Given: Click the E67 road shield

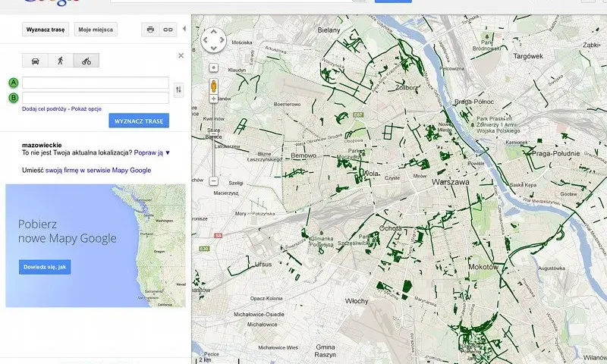Looking at the screenshot, I should [x=358, y=115].
